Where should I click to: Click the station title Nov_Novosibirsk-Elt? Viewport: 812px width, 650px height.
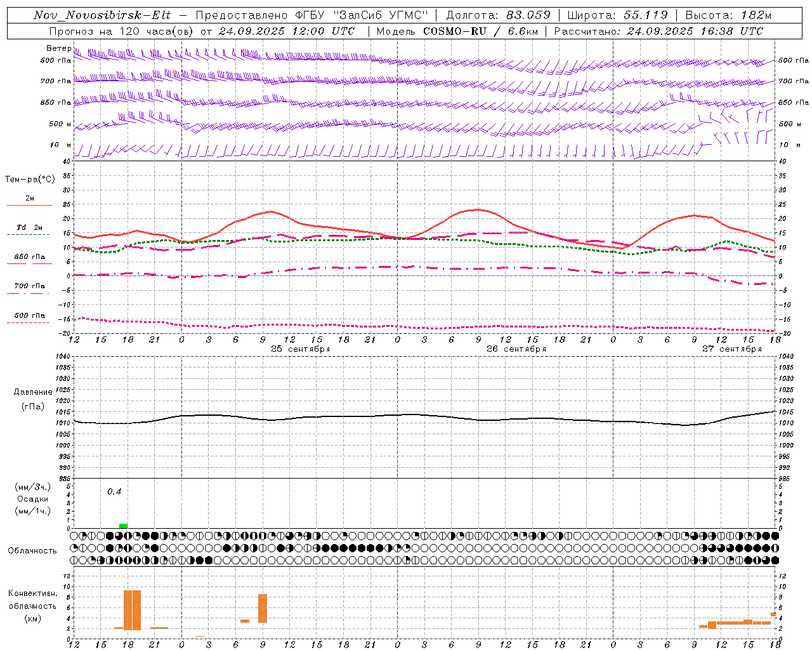pos(102,15)
